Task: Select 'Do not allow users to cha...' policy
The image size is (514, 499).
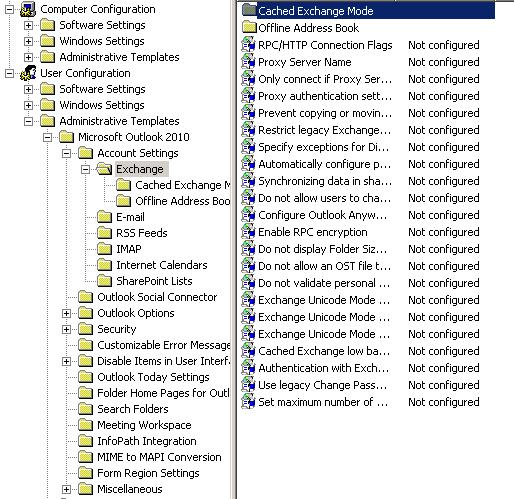Action: 325,198
